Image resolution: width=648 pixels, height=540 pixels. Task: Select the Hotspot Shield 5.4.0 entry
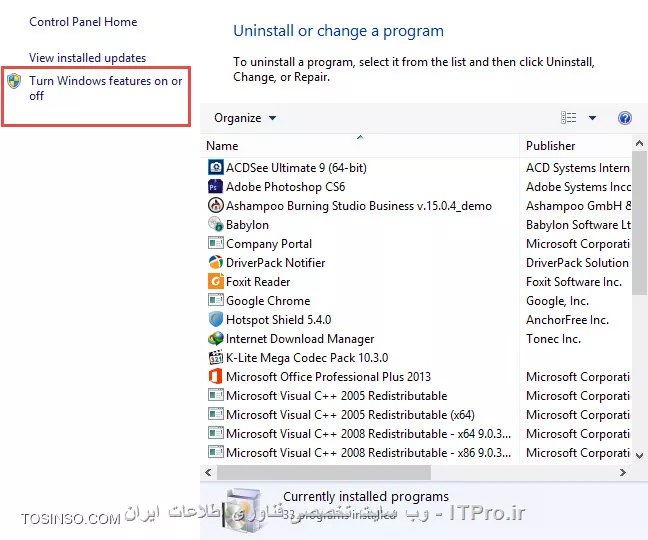pos(279,320)
